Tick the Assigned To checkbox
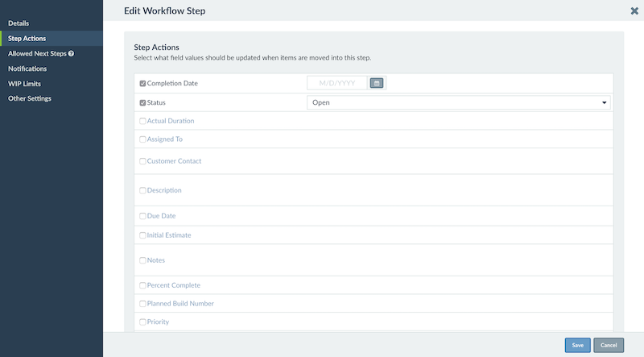This screenshot has height=357, width=644. 142,139
